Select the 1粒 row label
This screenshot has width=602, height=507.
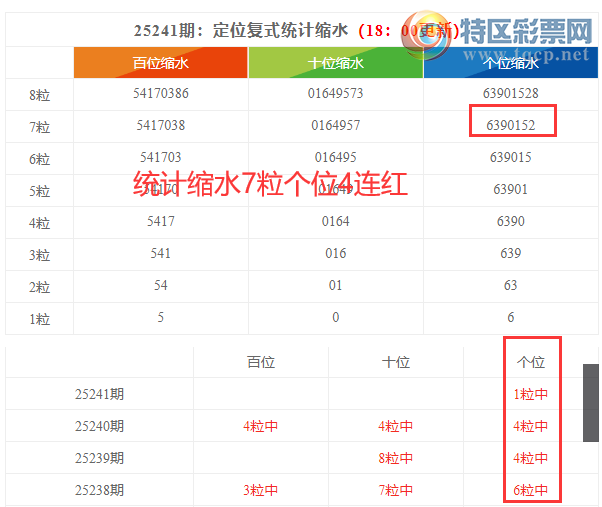(40, 319)
